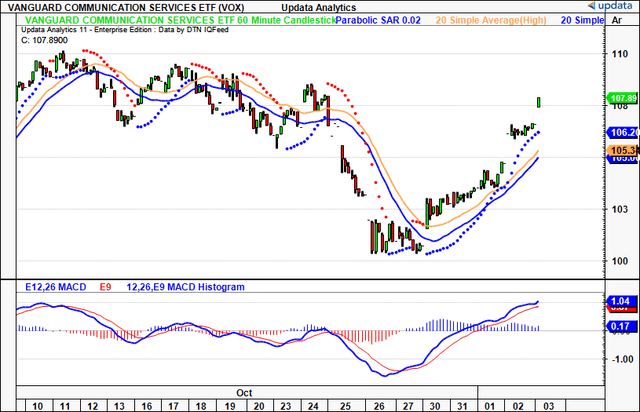Image resolution: width=640 pixels, height=412 pixels.
Task: Click the 26 date on the time axis
Action: [378, 406]
